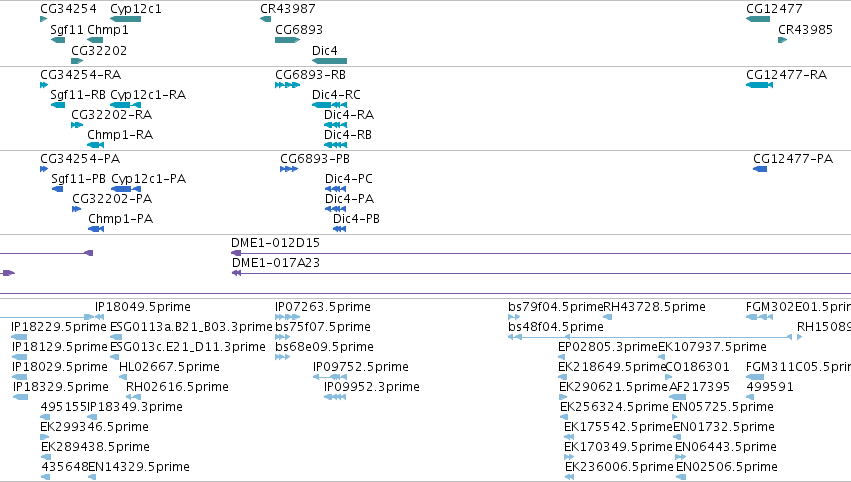This screenshot has width=851, height=482.
Task: Select the CR43985 gene arrow
Action: click(783, 40)
